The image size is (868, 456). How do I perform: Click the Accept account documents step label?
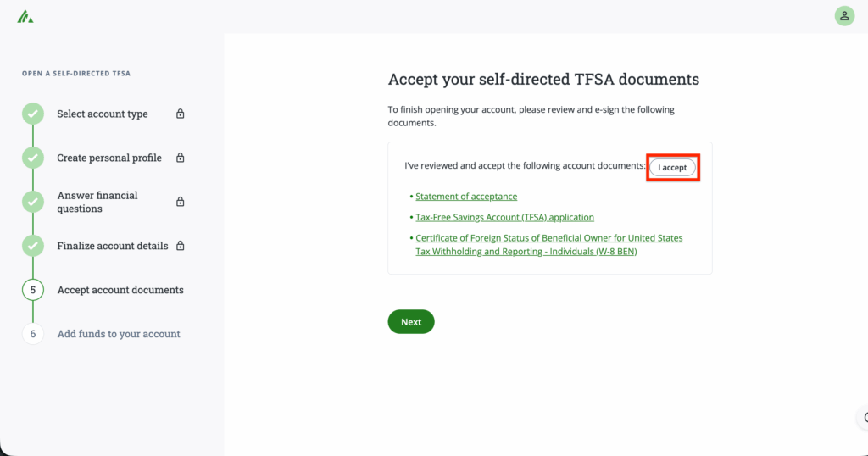point(120,290)
